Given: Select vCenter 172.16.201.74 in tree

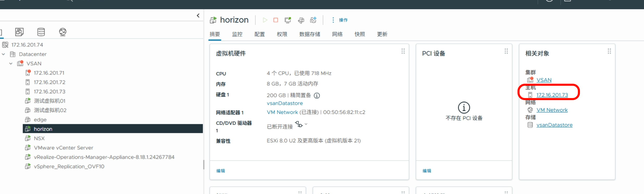Looking at the screenshot, I should click(27, 45).
